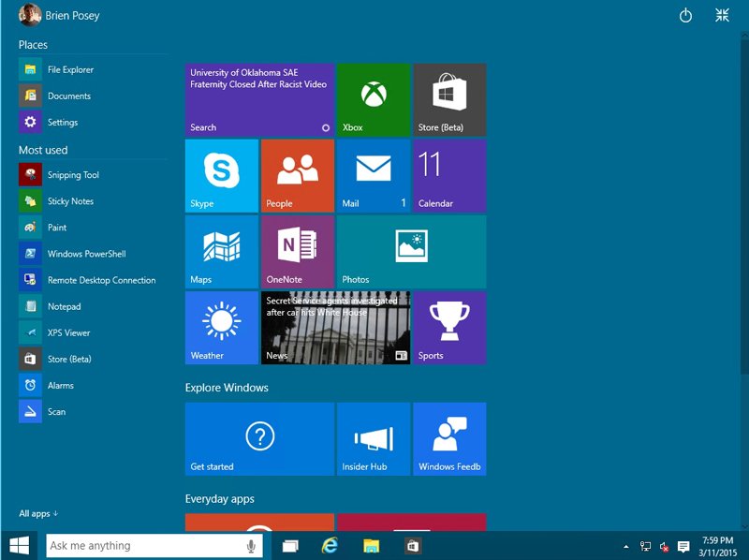Open the Search tile with Oklahoma headline
Screen dimensions: 749x560
point(260,100)
